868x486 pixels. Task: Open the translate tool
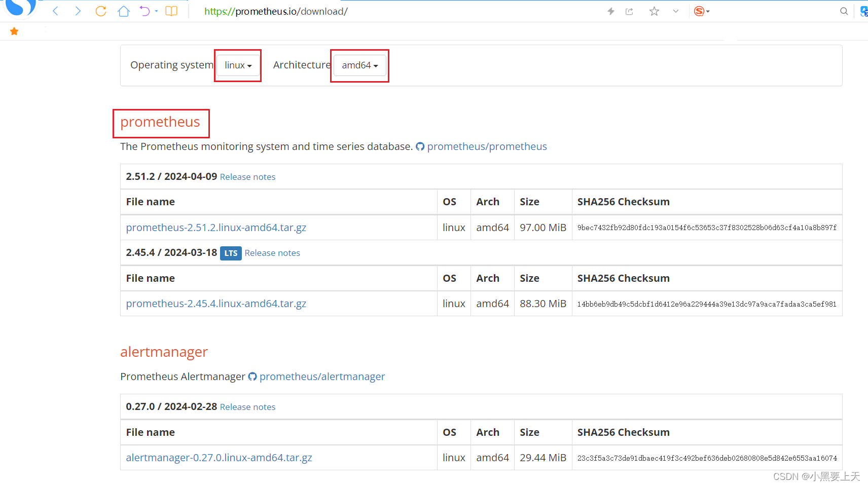(863, 11)
